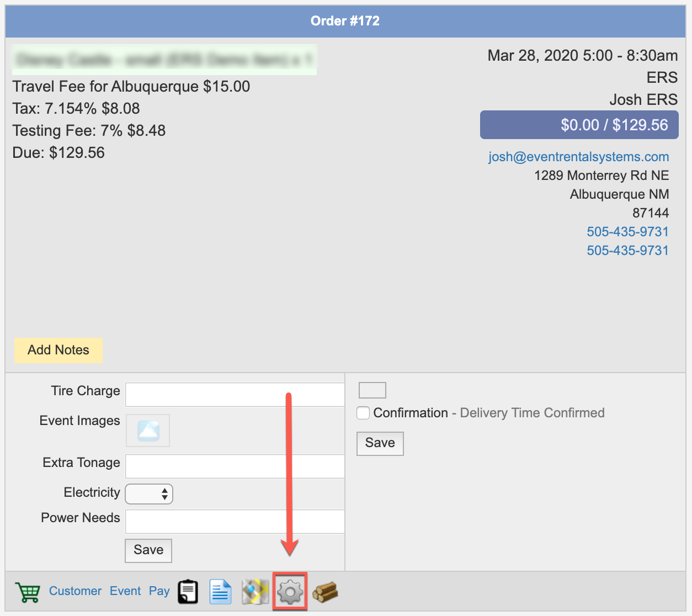Expand the Electricity dropdown
692x616 pixels.
tap(149, 494)
